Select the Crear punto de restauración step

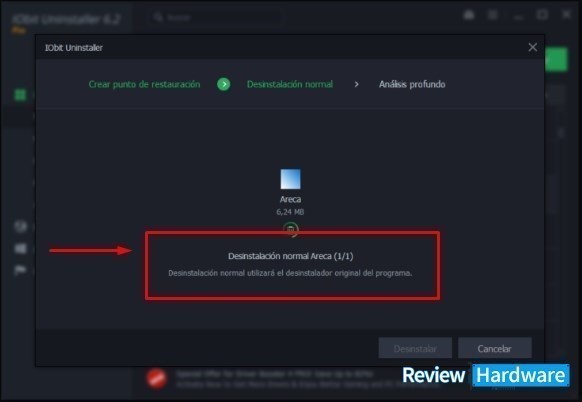[144, 84]
